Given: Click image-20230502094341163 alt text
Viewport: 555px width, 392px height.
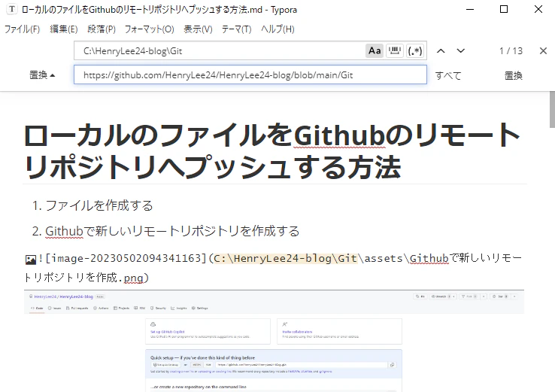Looking at the screenshot, I should (x=126, y=259).
